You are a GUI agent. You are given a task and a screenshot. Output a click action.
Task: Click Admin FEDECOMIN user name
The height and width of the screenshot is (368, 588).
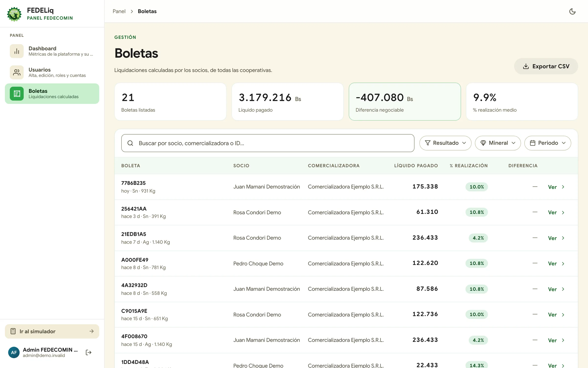[x=50, y=350]
